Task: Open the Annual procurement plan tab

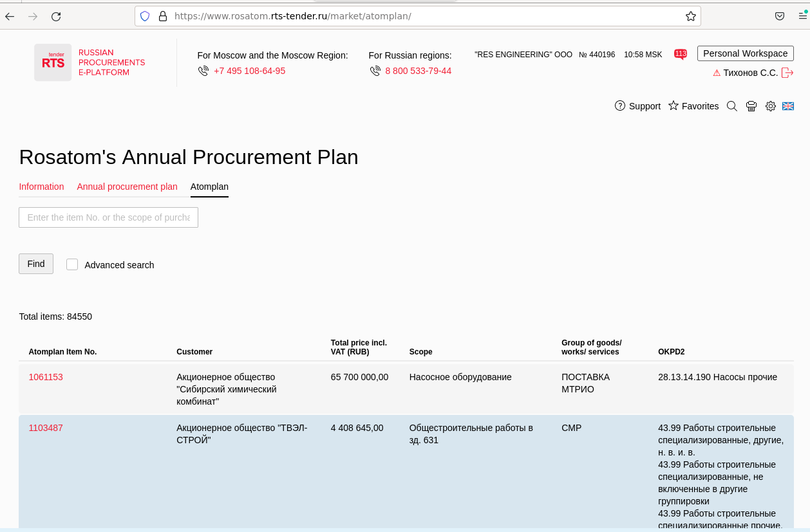Action: (127, 187)
